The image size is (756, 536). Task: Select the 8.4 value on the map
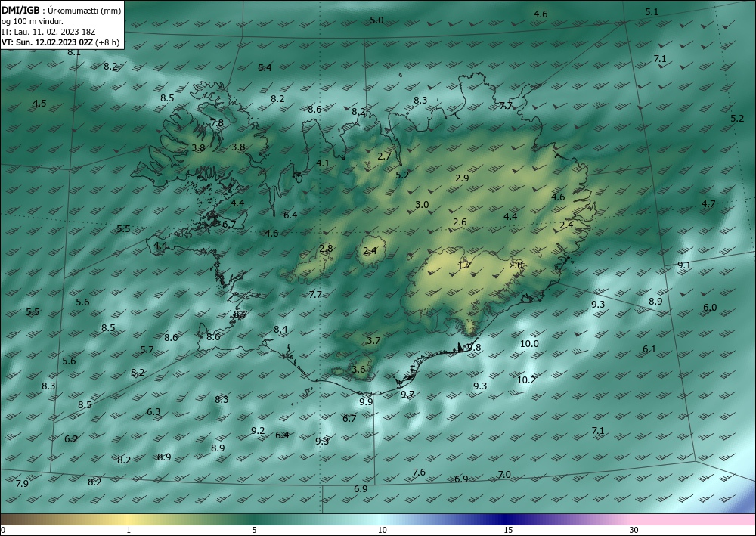pyautogui.click(x=280, y=330)
